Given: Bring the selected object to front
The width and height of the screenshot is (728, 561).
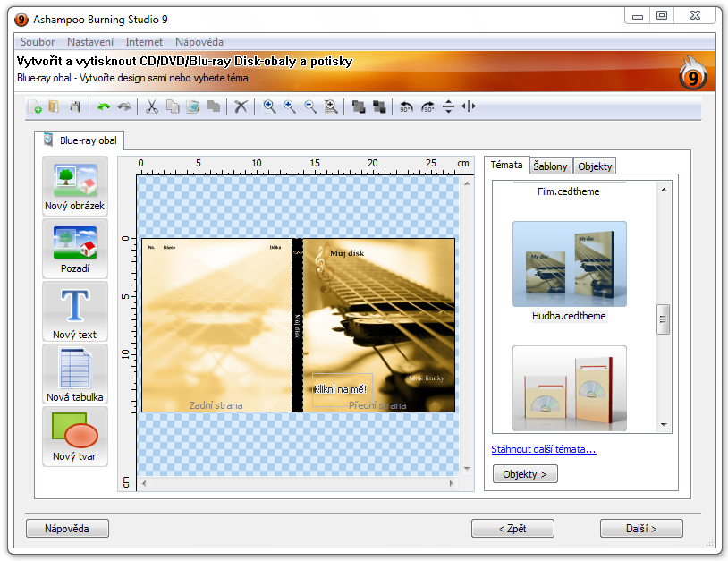Looking at the screenshot, I should [359, 106].
